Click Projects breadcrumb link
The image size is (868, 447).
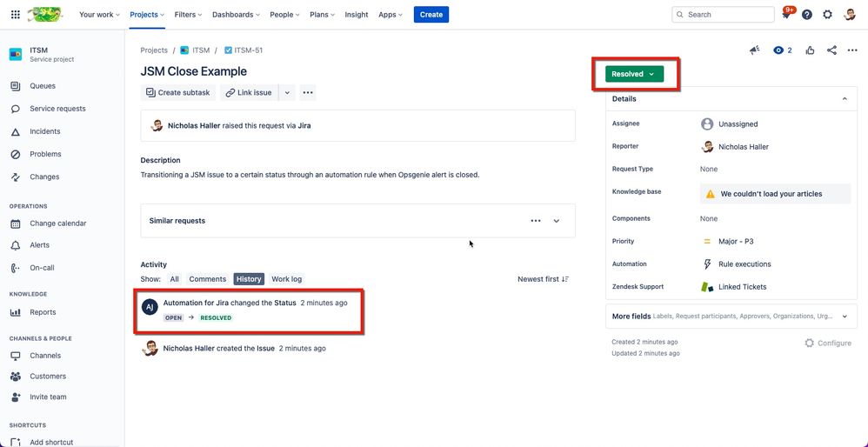point(154,50)
